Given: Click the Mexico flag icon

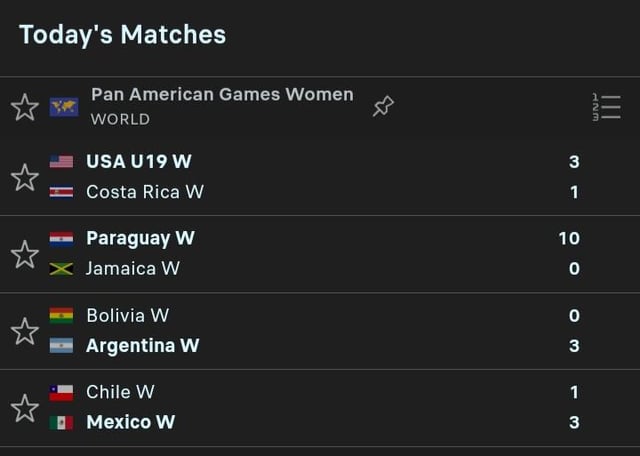Looking at the screenshot, I should click(x=61, y=423).
